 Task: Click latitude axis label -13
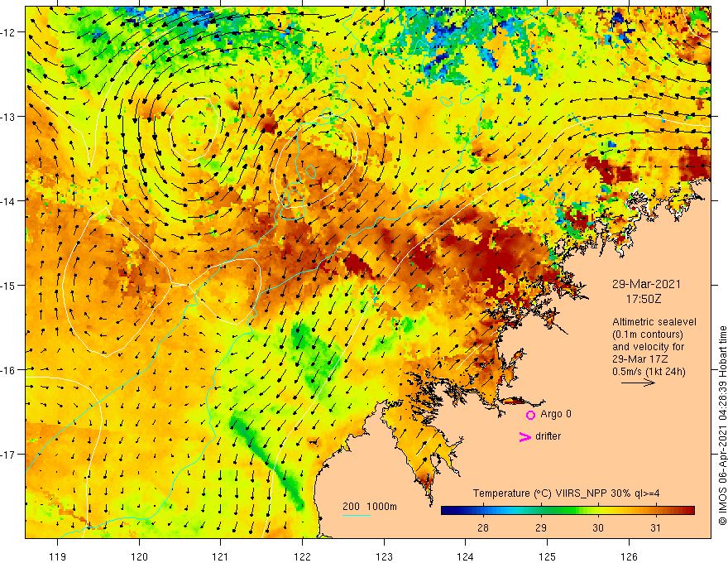9,117
